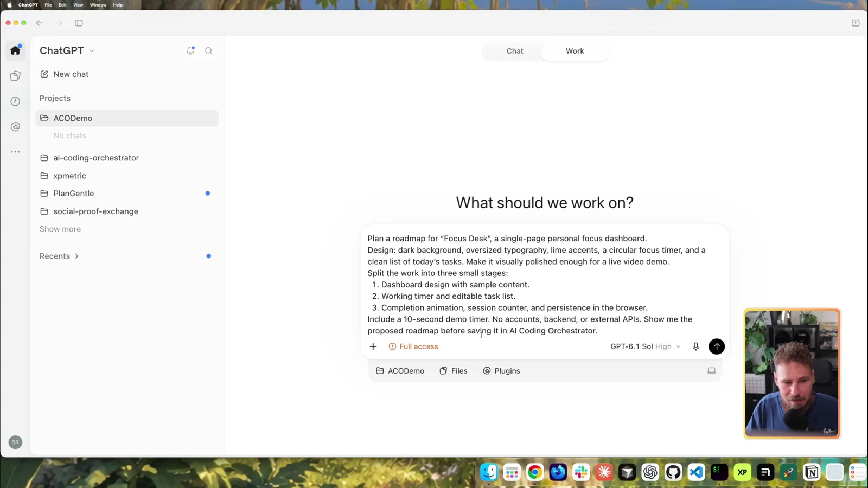The width and height of the screenshot is (868, 488).
Task: Click the 'No chats' label
Action: coord(69,136)
